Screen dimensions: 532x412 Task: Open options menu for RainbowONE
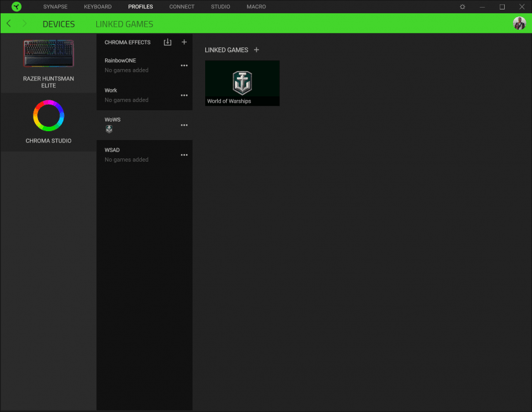(x=184, y=65)
